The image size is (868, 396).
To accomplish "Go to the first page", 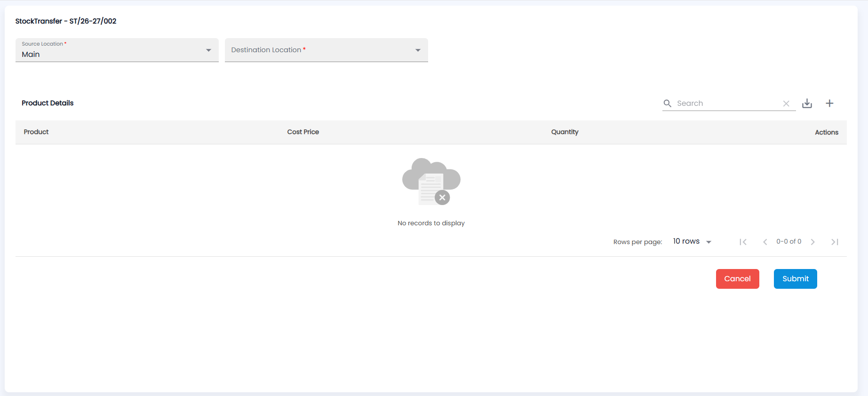I will (x=743, y=242).
